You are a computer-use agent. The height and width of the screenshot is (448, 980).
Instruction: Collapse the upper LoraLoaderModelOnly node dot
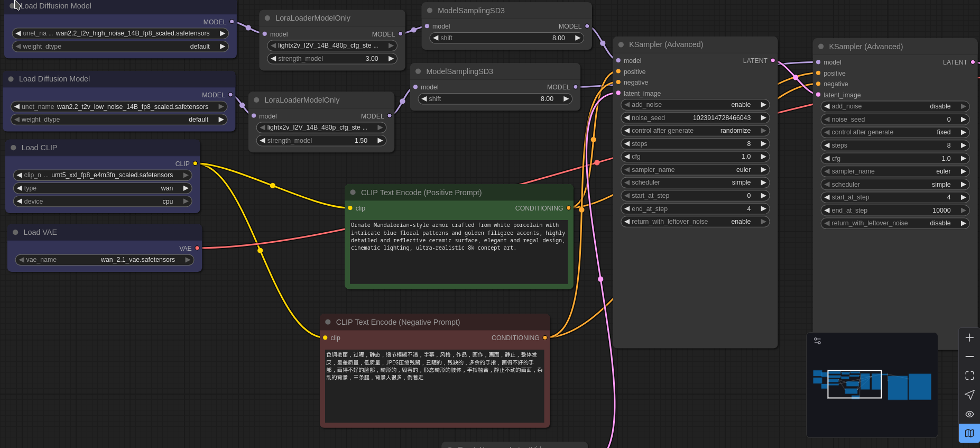click(267, 18)
